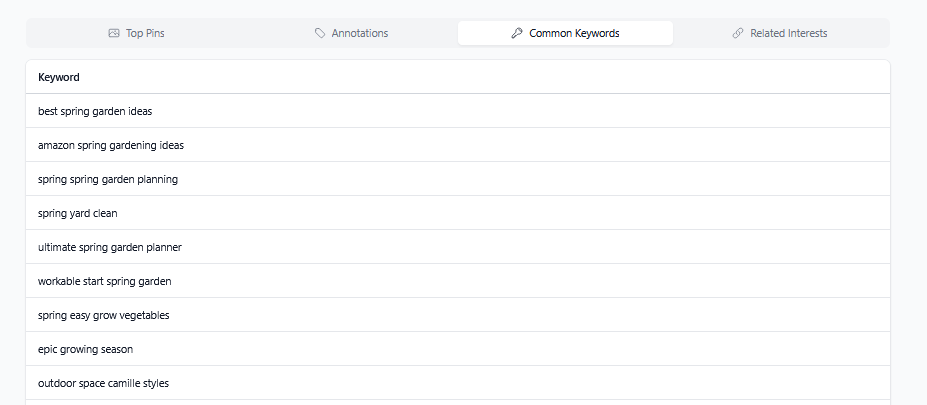The width and height of the screenshot is (927, 405).
Task: Click the empty tab bar area left of Top Pins icon
Action: pos(60,33)
